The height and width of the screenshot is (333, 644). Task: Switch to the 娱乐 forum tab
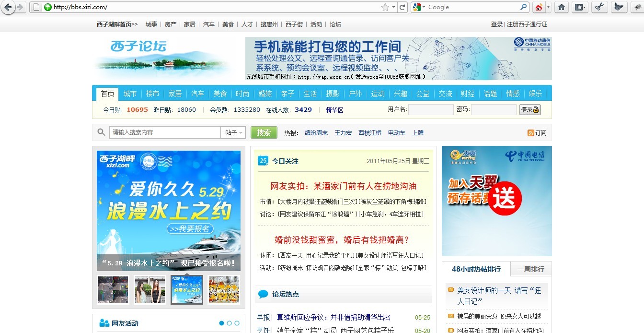[535, 94]
